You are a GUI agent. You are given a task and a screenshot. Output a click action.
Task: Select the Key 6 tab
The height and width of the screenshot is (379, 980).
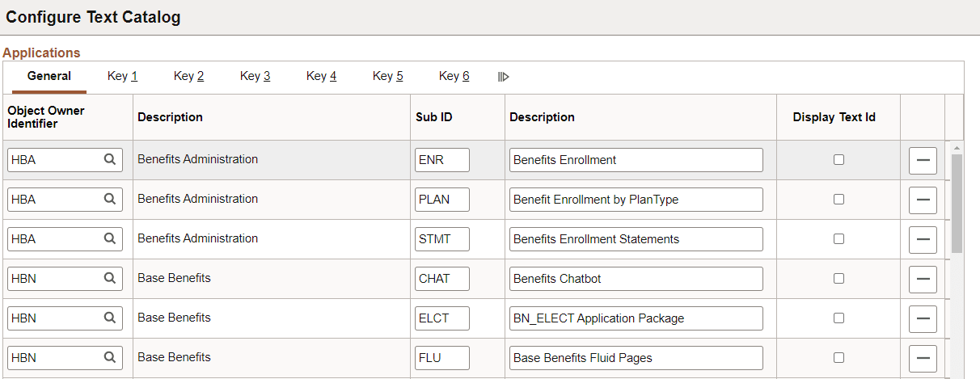point(454,76)
